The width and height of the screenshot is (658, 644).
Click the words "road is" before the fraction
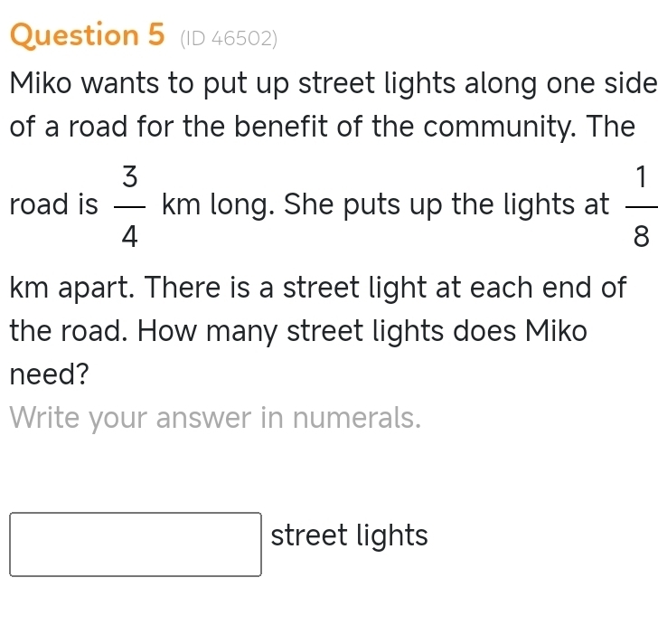(x=53, y=205)
